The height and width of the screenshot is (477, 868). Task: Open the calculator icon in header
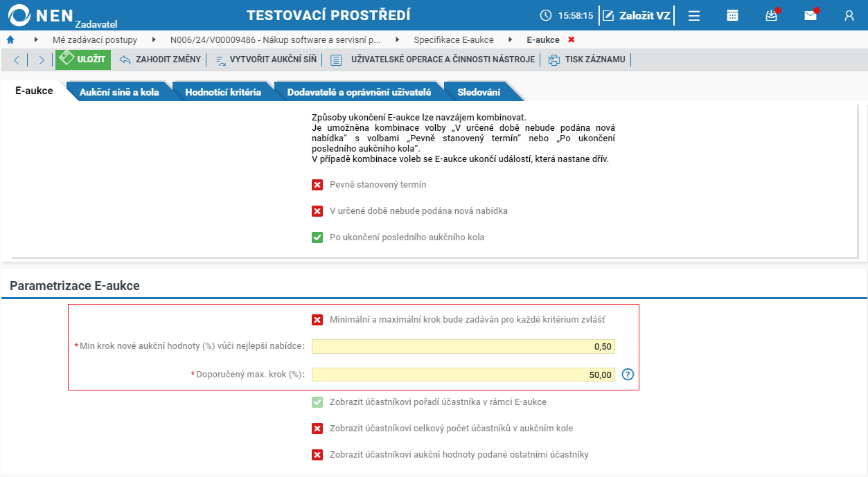732,15
